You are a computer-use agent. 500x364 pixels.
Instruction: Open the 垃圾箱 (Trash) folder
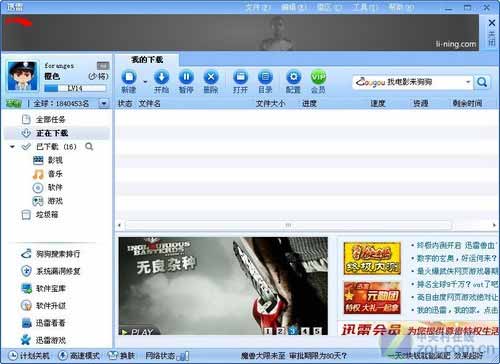[x=40, y=215]
